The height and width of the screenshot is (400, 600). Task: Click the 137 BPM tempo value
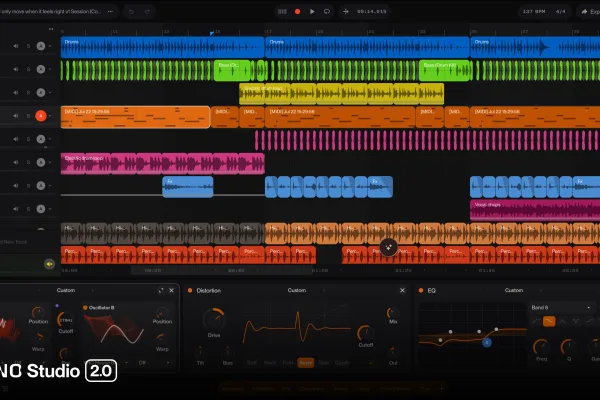pos(534,11)
